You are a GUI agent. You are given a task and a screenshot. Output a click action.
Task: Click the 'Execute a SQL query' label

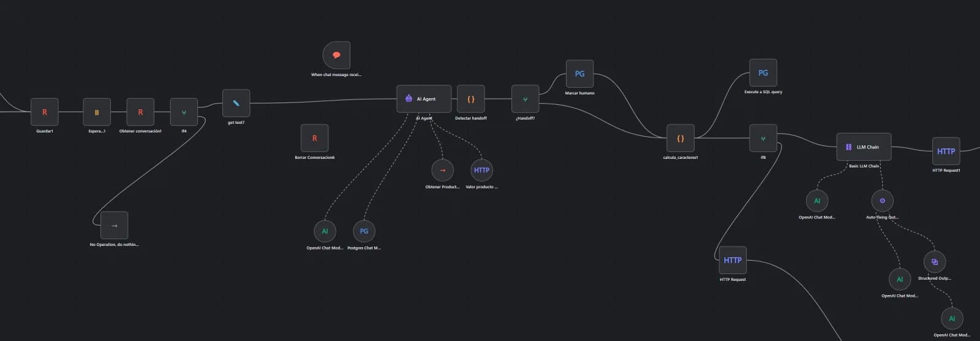coord(763,92)
